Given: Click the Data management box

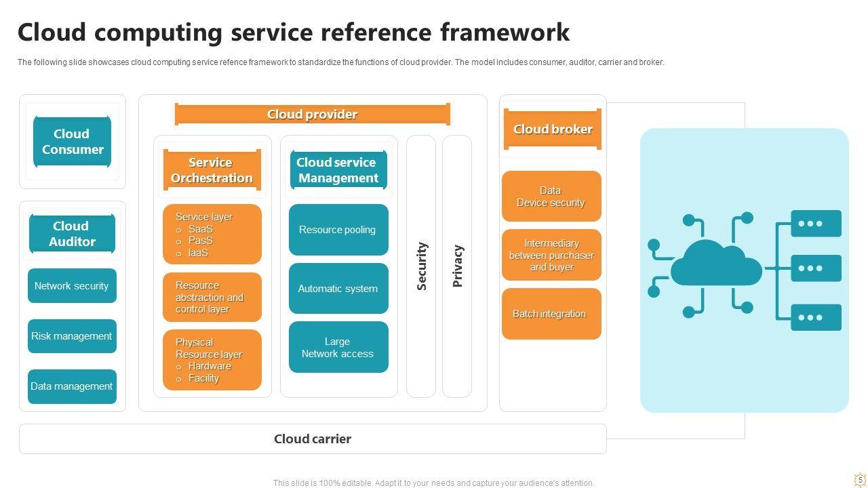Looking at the screenshot, I should (x=72, y=386).
